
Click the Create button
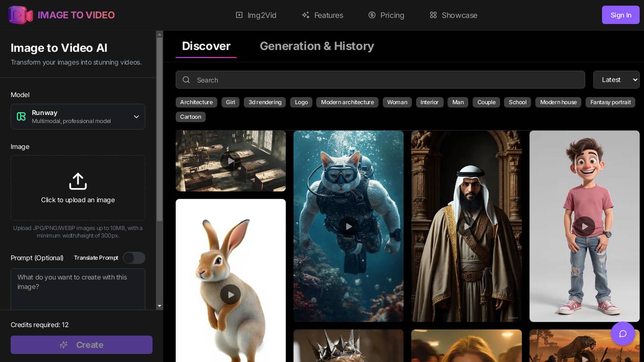[x=81, y=345]
